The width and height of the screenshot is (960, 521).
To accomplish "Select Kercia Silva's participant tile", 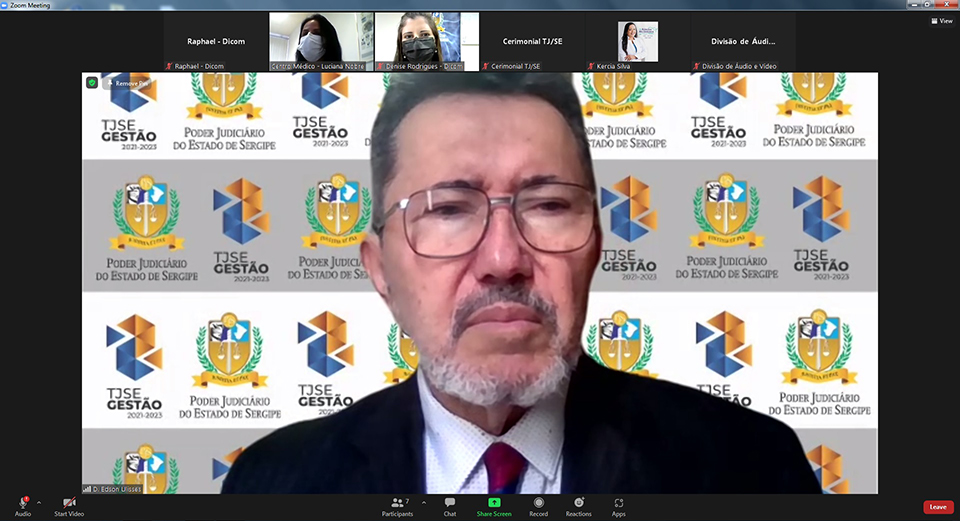I will tap(637, 42).
